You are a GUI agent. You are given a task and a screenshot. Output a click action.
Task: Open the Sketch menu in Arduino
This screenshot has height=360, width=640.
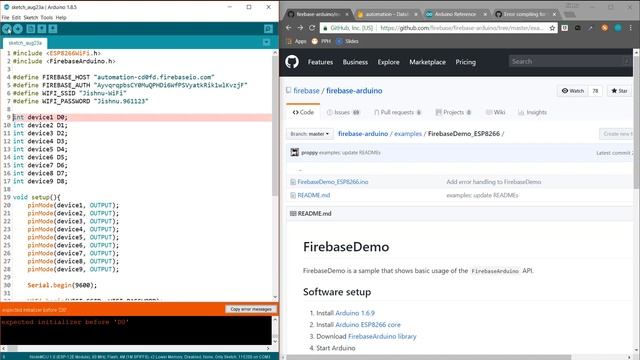[x=31, y=18]
